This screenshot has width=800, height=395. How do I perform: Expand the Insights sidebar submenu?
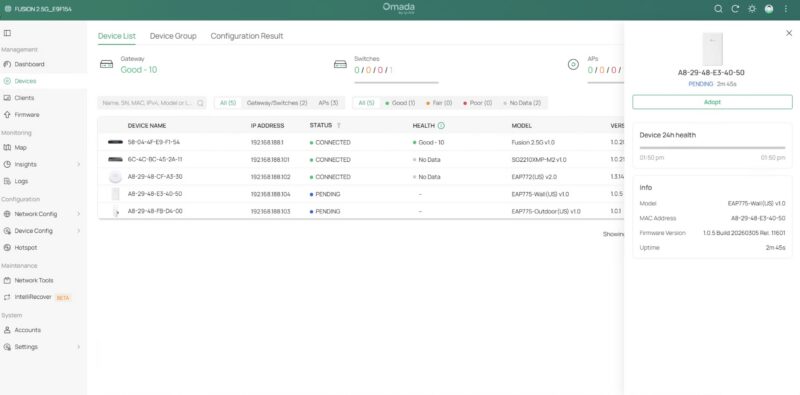click(79, 164)
